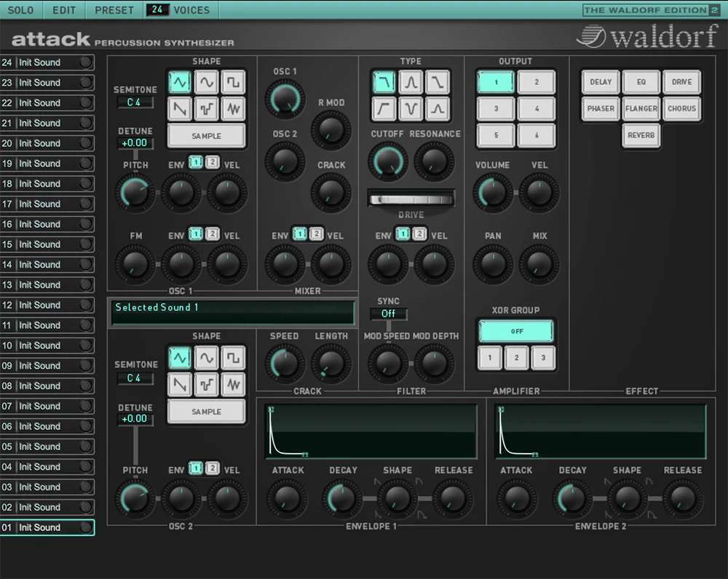
Task: Choose the high-pass filter type icon
Action: (x=384, y=109)
